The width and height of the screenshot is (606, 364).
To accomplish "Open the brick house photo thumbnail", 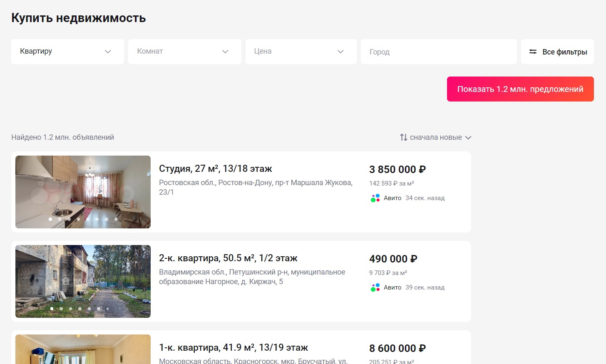I will (83, 281).
